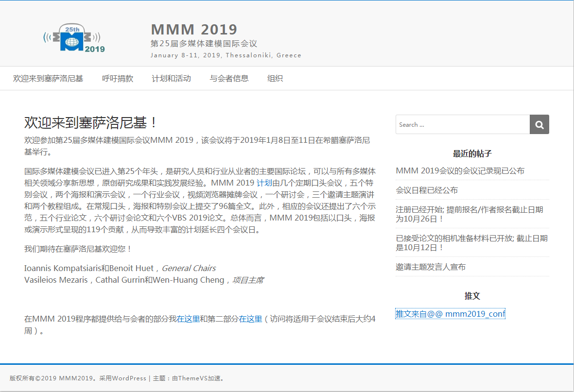Open the 与会者信息 menu item
The image size is (574, 392).
click(x=229, y=78)
